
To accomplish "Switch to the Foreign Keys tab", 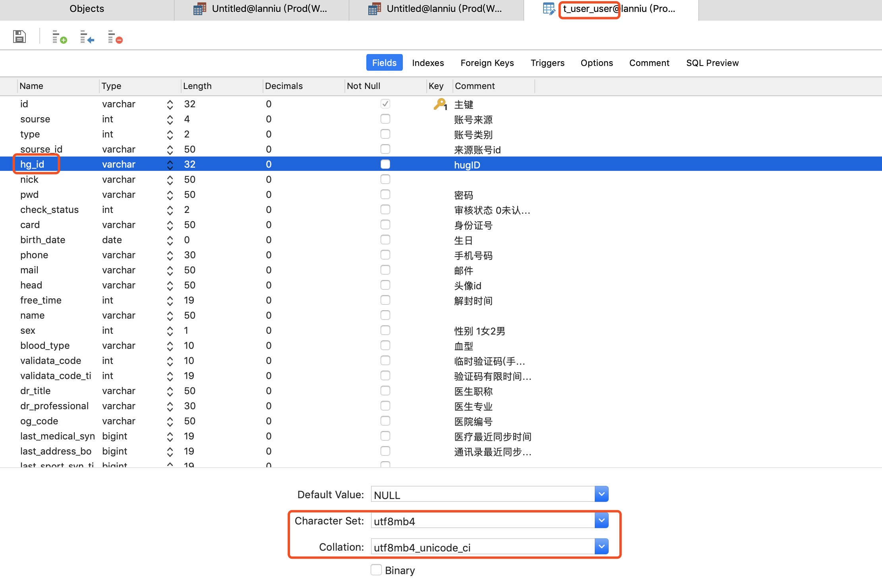I will pyautogui.click(x=487, y=63).
